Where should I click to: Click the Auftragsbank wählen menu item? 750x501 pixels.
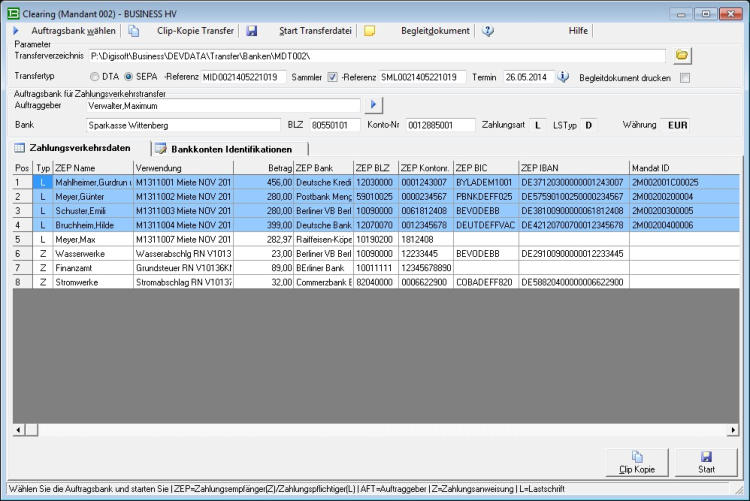(x=74, y=31)
